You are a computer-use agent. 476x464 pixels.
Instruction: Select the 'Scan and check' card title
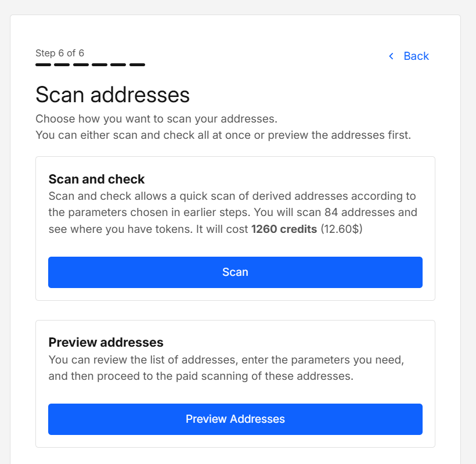[x=96, y=179]
